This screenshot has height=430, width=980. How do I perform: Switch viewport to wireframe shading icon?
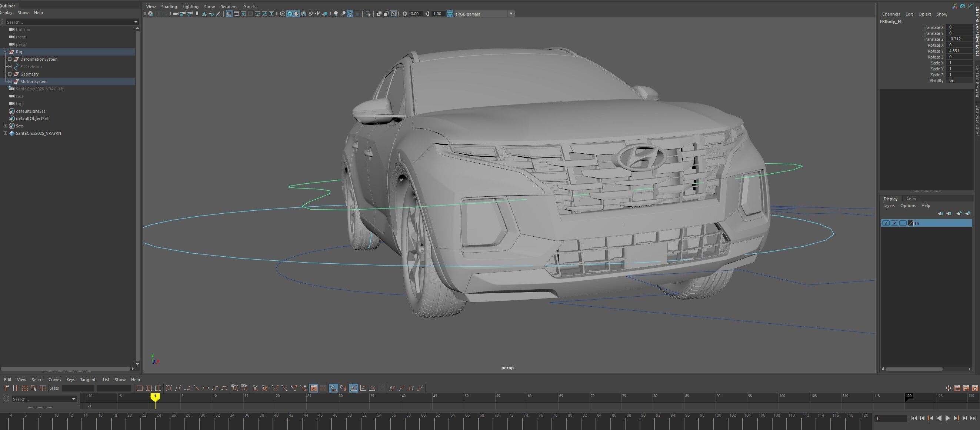(x=283, y=14)
